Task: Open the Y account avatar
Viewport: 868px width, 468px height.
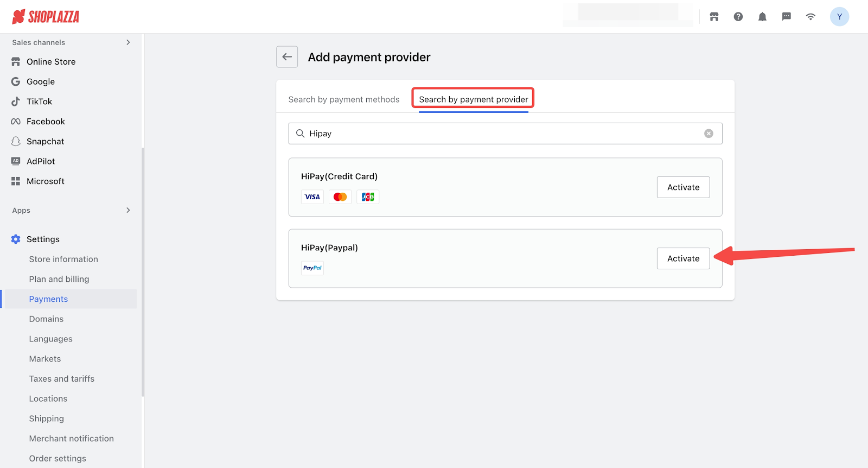Action: [x=839, y=17]
